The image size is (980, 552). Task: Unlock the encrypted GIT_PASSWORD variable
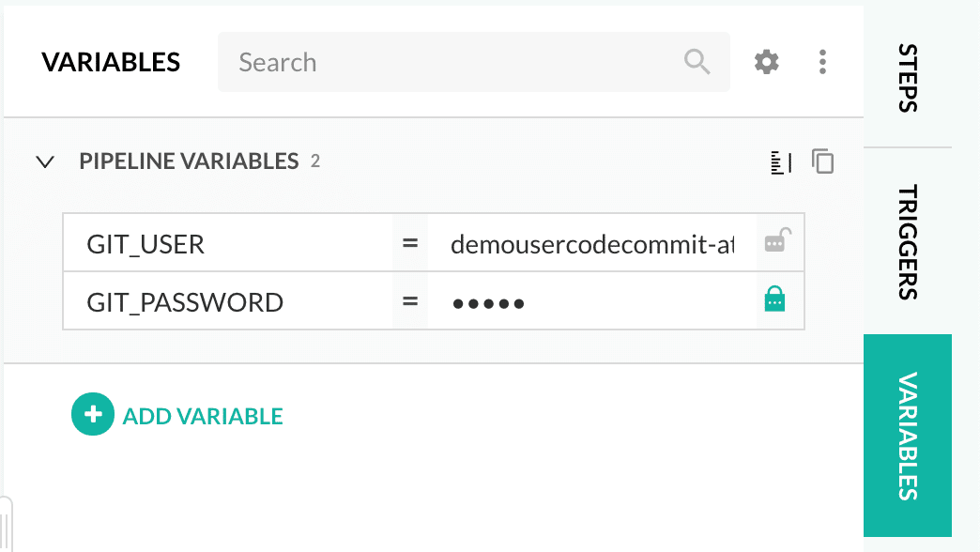click(x=775, y=301)
